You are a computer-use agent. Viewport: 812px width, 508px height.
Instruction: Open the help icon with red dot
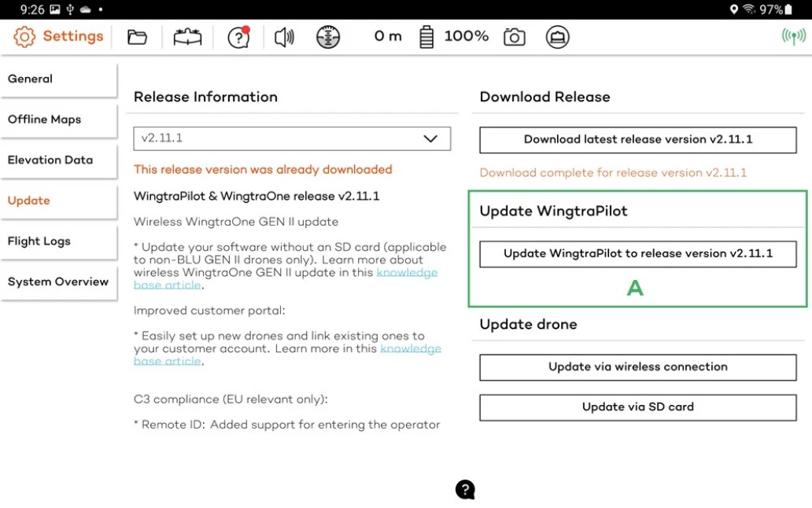[238, 37]
